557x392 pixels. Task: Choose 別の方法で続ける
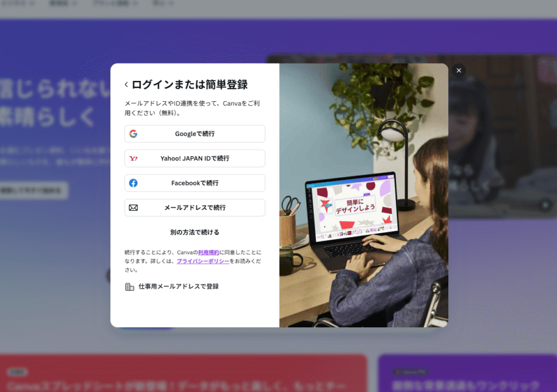tap(195, 232)
